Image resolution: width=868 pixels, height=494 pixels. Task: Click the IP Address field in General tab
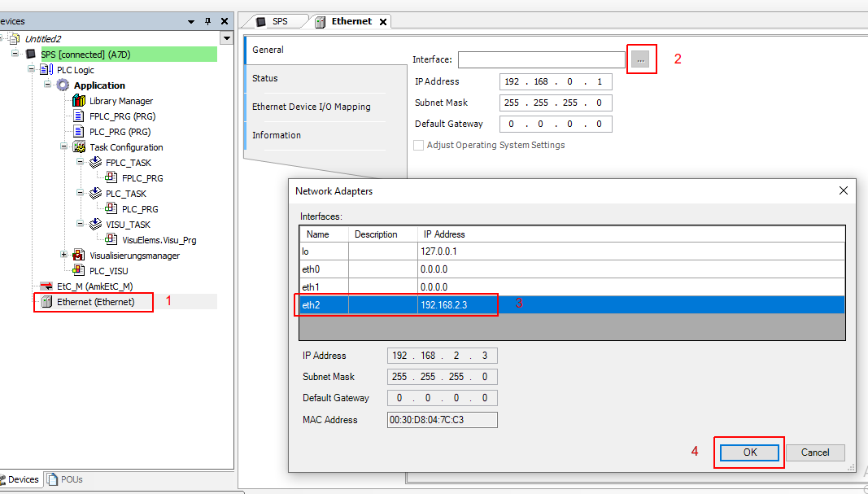coord(556,81)
